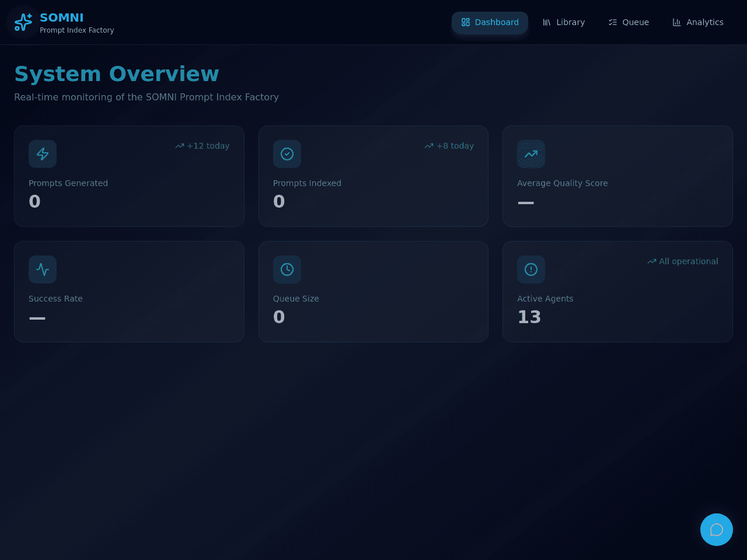
Task: Click the 'Prompt Index Factory' subtitle under SOMNI
Action: click(x=77, y=30)
